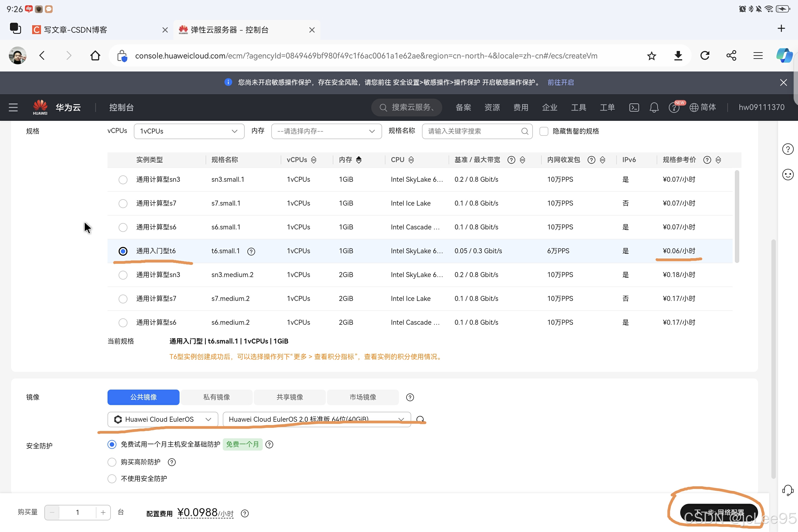Click the smiley feedback icon
The image size is (798, 532).
pyautogui.click(x=787, y=175)
